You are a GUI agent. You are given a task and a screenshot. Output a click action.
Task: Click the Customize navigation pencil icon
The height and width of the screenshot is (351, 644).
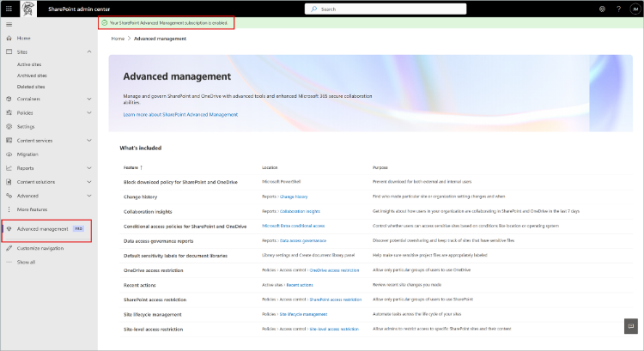click(x=9, y=248)
